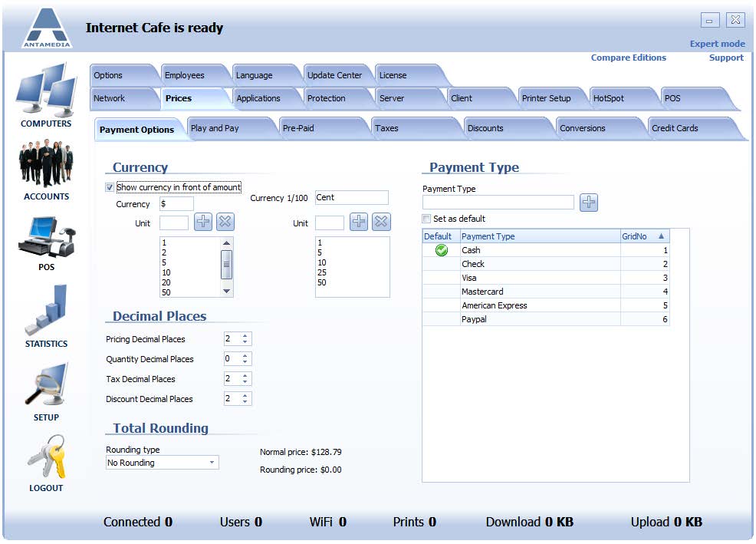This screenshot has height=544, width=756.
Task: Sort by Payment Type column header
Action: click(541, 236)
